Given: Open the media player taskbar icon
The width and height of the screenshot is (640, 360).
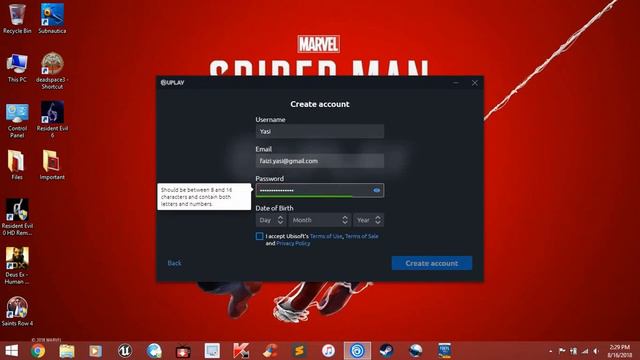Looking at the screenshot, I should (96, 351).
